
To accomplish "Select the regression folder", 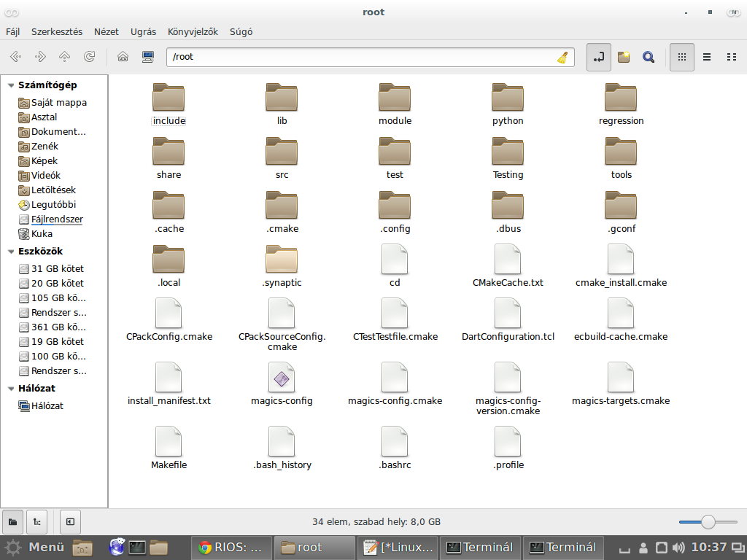I will (x=621, y=104).
